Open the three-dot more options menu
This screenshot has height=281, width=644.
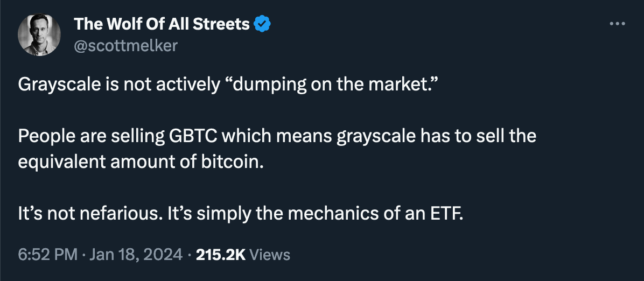click(x=617, y=24)
